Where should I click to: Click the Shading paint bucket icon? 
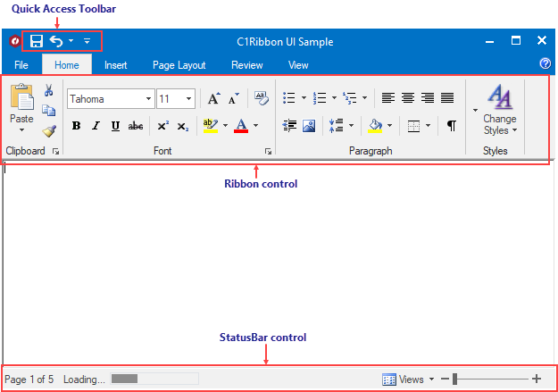pos(375,126)
